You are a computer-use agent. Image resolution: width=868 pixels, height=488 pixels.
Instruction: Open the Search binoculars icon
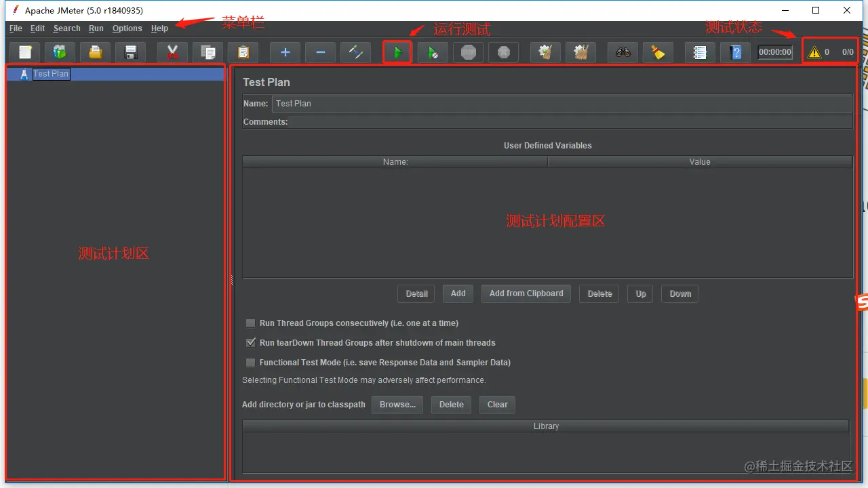(x=623, y=52)
